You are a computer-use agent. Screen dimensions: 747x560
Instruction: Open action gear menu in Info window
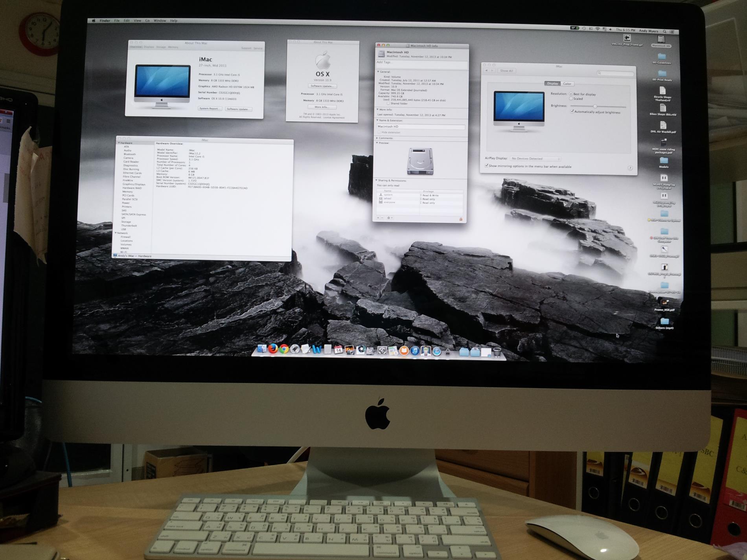[390, 218]
